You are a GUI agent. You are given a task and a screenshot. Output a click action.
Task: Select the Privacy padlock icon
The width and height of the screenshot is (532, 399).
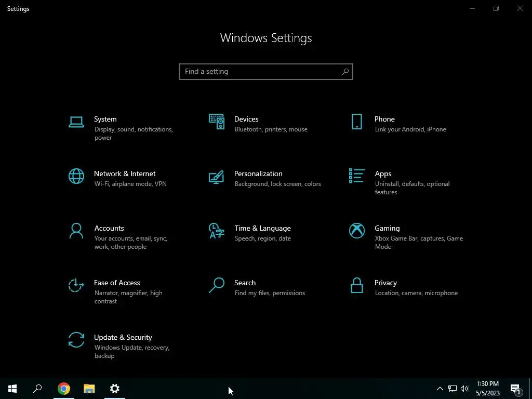pos(356,285)
